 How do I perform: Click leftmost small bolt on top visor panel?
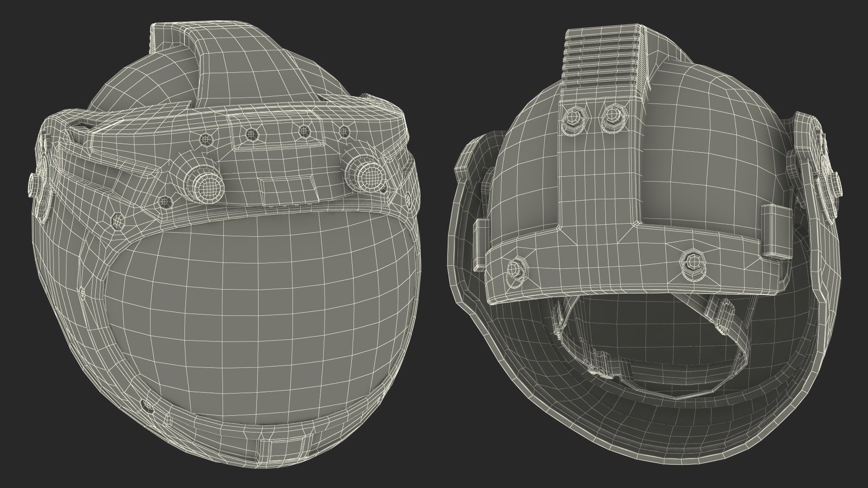207,138
